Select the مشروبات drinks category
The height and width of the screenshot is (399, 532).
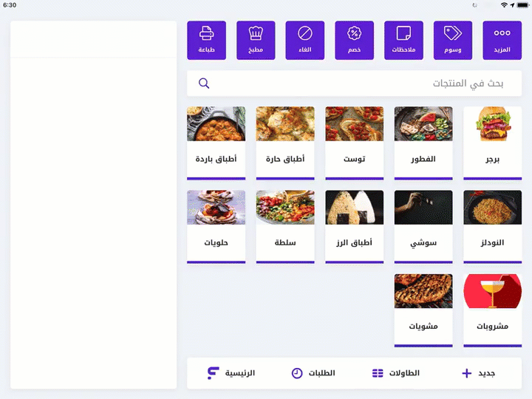tap(492, 310)
